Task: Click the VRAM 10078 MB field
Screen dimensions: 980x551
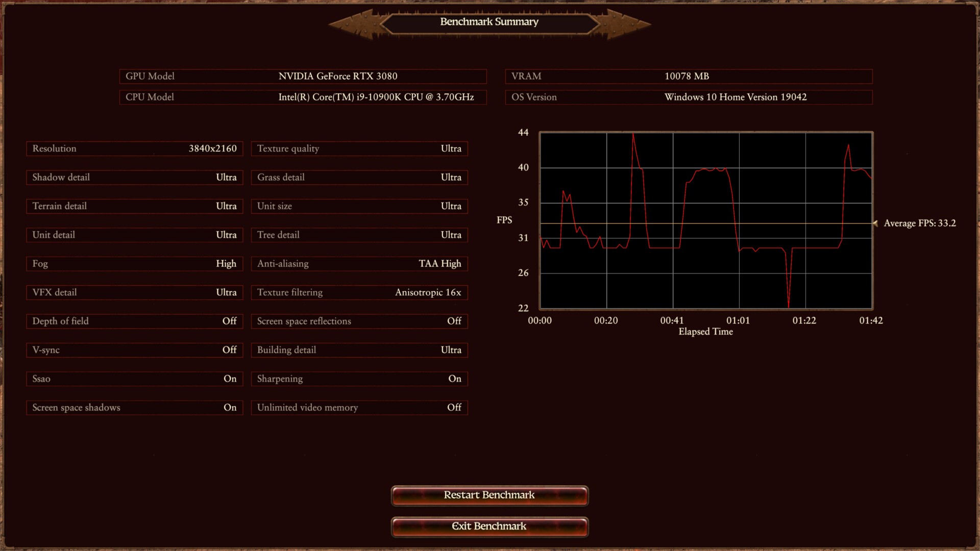Action: pyautogui.click(x=689, y=76)
